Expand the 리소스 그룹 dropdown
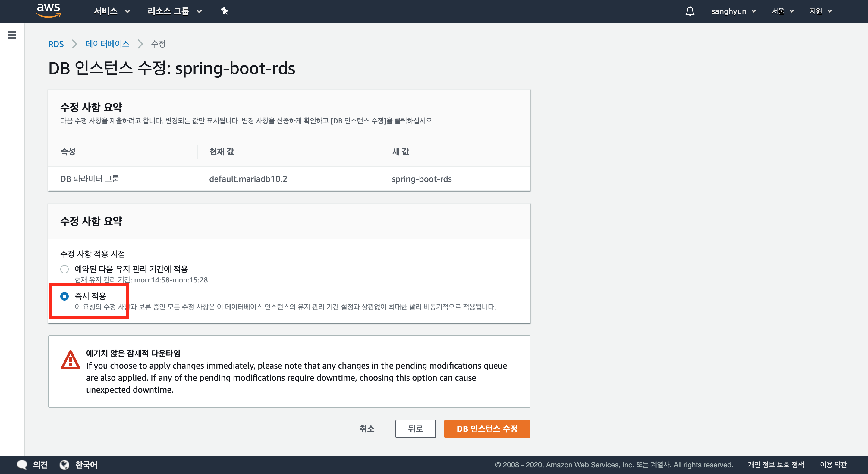Image resolution: width=868 pixels, height=474 pixels. coord(174,11)
